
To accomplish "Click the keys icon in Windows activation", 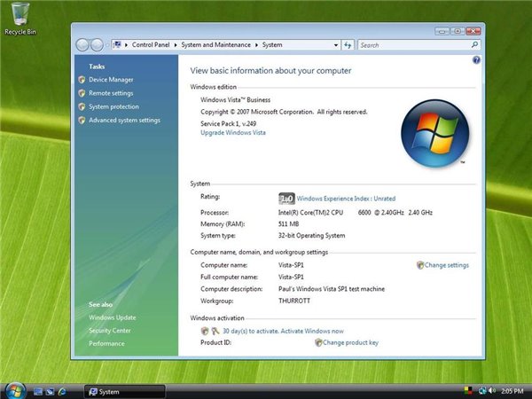I will [215, 331].
